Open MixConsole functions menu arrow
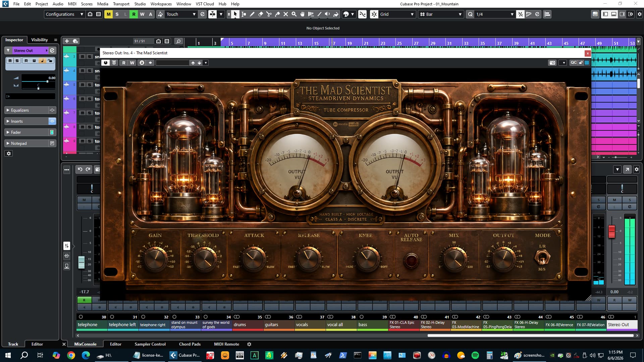Screen dimensions: 644x362 618,169
